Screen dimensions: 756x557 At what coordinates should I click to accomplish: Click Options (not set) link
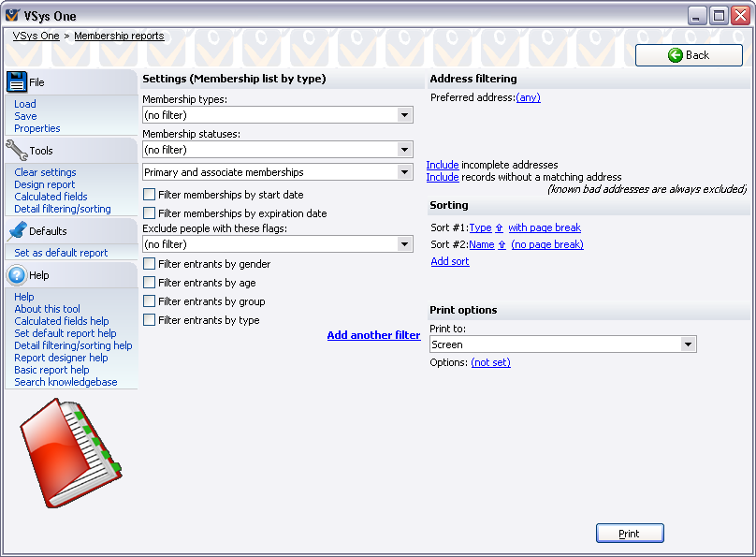pyautogui.click(x=491, y=362)
